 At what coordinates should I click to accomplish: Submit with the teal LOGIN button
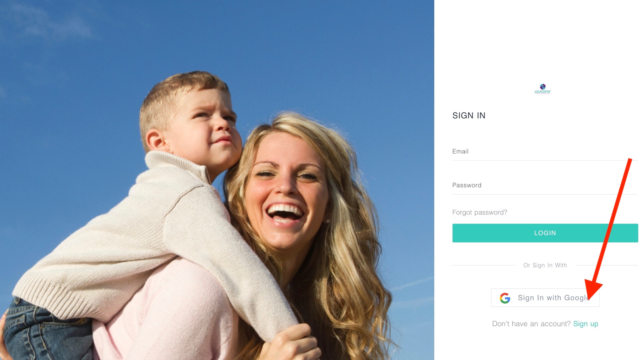pos(545,233)
